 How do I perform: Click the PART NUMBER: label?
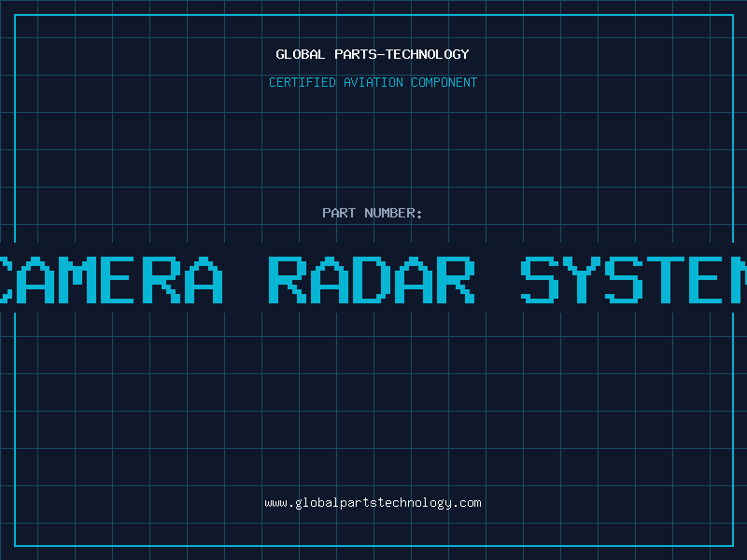(372, 213)
